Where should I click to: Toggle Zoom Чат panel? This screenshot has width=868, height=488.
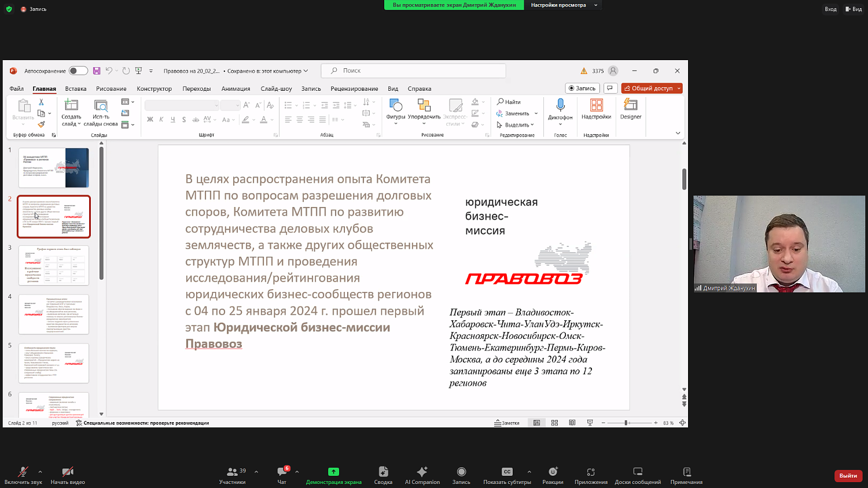(x=282, y=475)
